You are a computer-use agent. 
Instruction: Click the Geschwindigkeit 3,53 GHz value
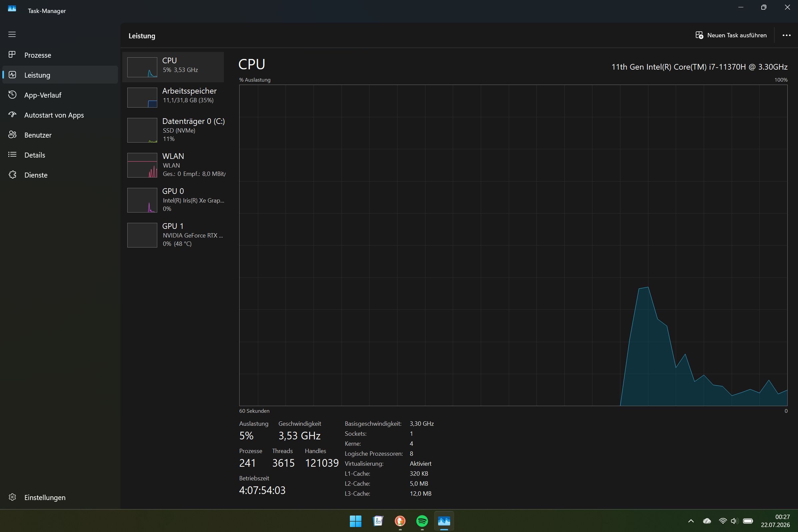tap(299, 436)
